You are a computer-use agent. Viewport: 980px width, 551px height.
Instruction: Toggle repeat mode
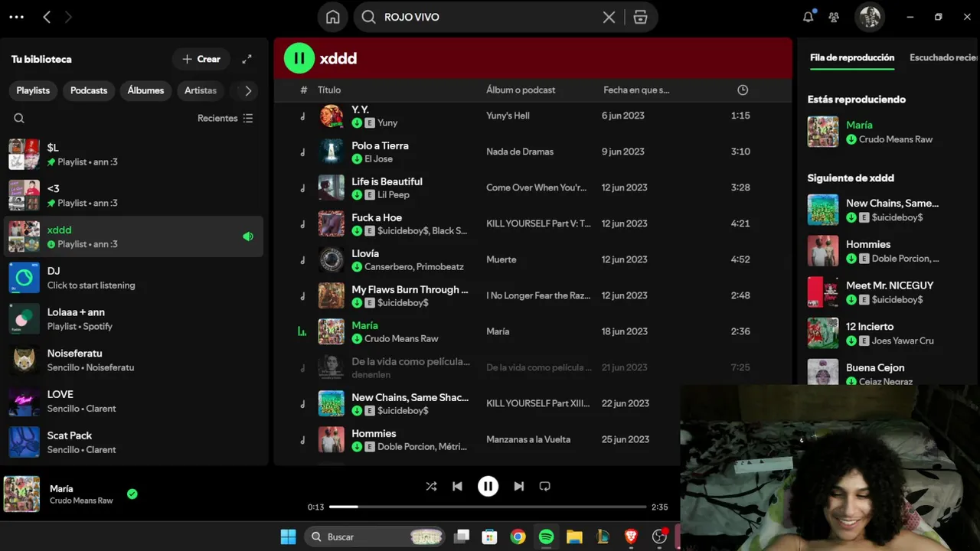click(x=545, y=486)
